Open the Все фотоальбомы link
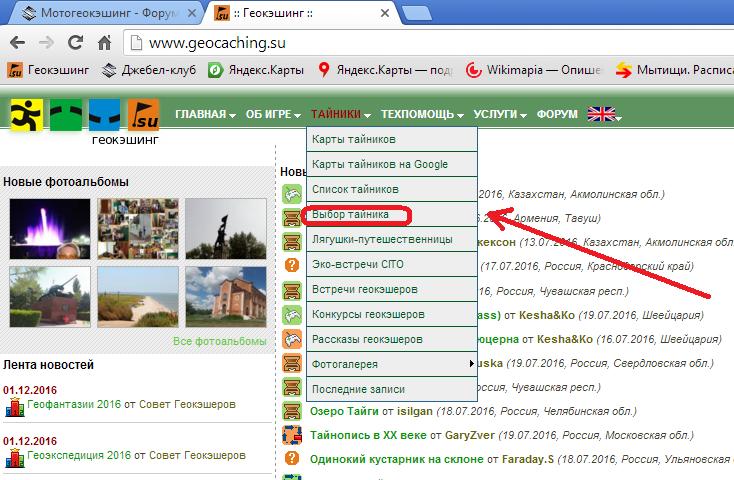The image size is (734, 480). (220, 341)
